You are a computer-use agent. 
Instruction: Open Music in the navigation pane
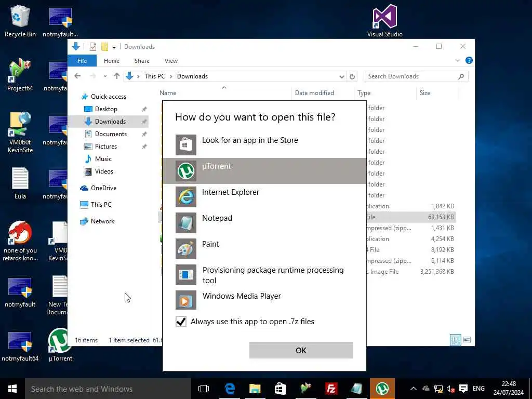click(x=103, y=159)
